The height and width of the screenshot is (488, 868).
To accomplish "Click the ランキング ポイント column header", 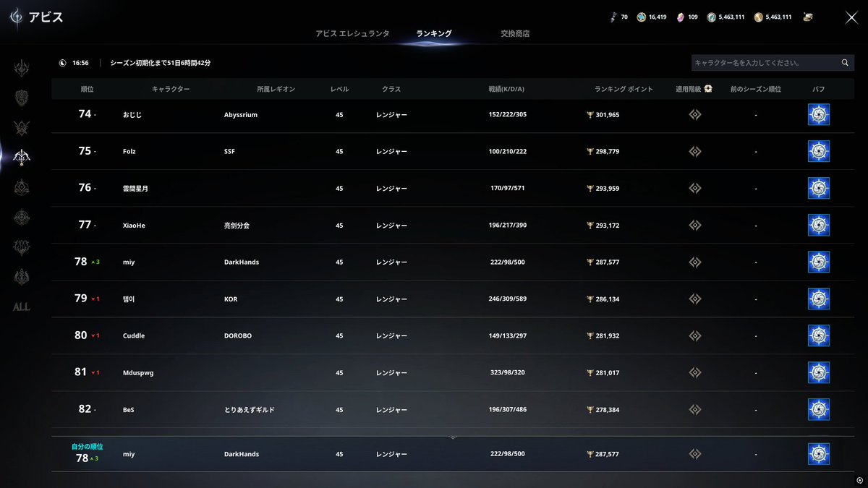I will pos(624,89).
